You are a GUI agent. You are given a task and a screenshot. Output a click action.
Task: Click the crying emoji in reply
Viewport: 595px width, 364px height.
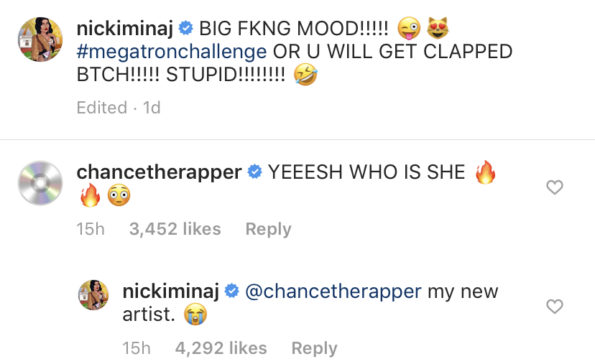[196, 314]
